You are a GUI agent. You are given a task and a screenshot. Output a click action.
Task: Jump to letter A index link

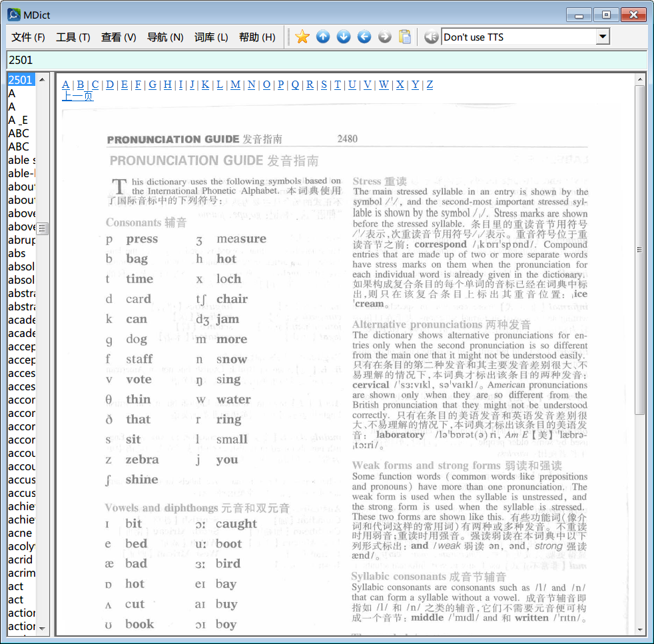[65, 85]
